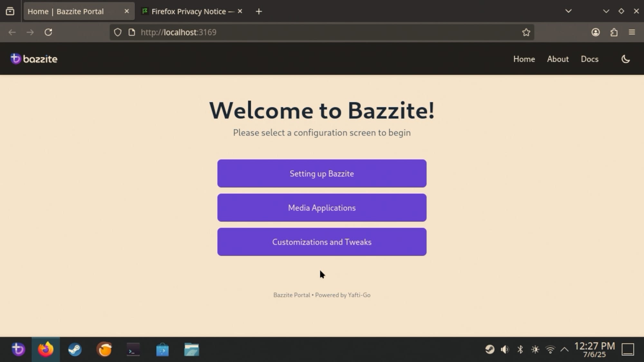Image resolution: width=644 pixels, height=362 pixels.
Task: Open the software store bag icon
Action: [x=162, y=350]
